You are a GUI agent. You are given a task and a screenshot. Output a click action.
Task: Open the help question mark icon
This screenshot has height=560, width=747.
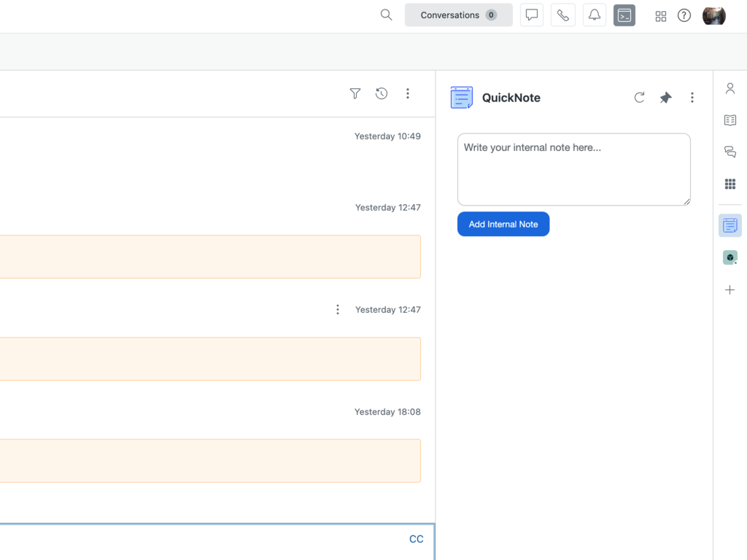coord(684,15)
